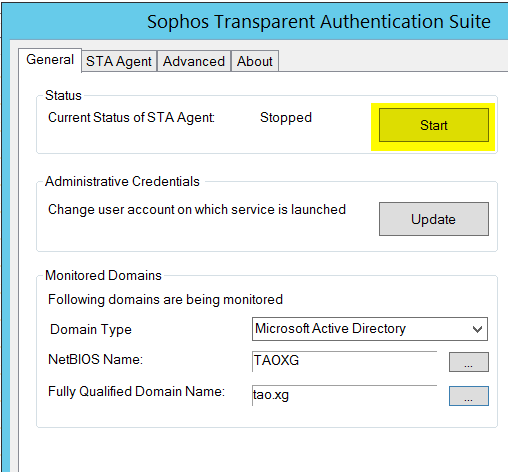
Task: Click the 'Status' group heading
Action: click(x=63, y=96)
